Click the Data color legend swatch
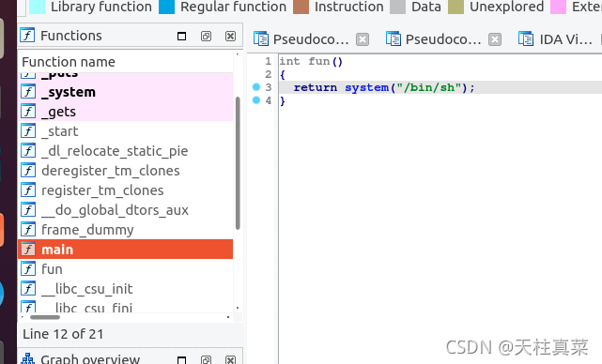 pos(398,7)
